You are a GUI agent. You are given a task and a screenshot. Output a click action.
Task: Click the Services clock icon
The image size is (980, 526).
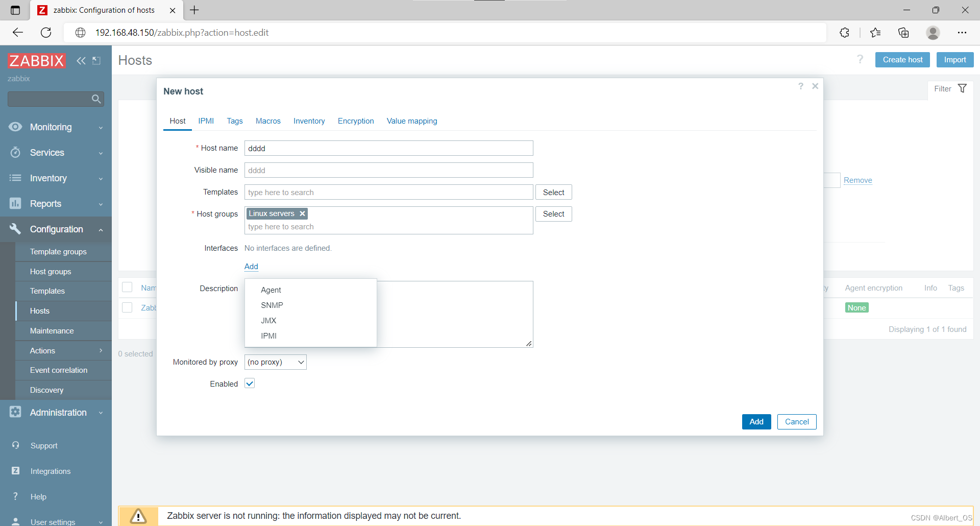[x=15, y=152]
